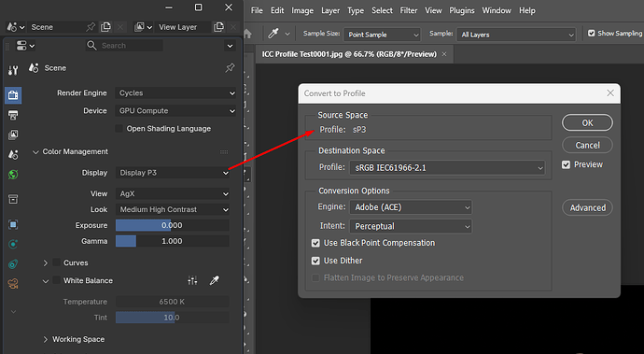Image resolution: width=644 pixels, height=354 pixels.
Task: Open the Filter menu
Action: point(409,10)
